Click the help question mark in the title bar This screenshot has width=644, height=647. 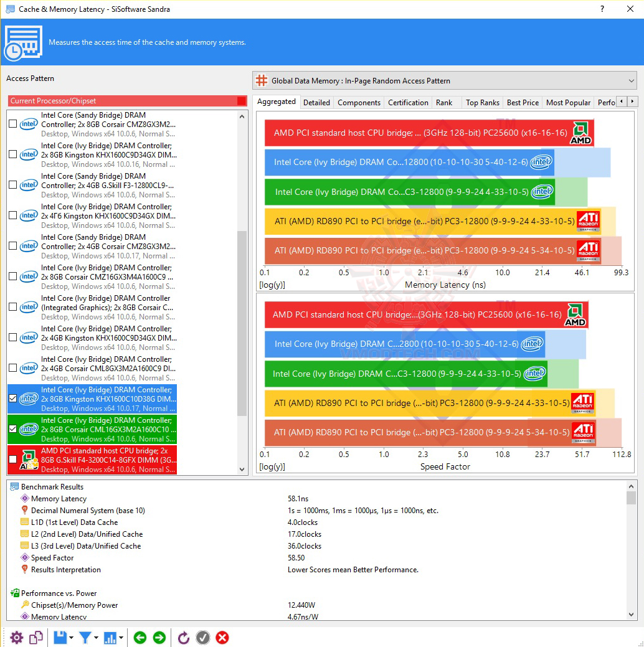tap(602, 9)
